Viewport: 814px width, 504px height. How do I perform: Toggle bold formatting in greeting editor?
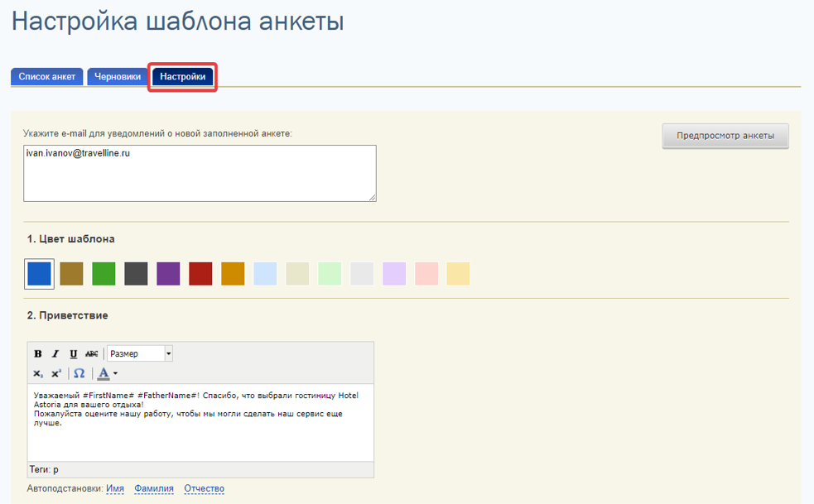38,353
